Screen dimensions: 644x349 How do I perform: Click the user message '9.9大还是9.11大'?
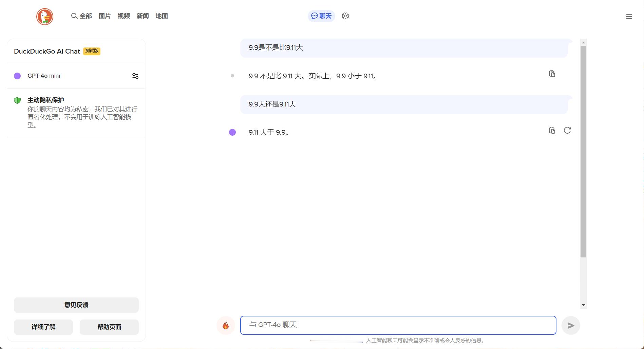pos(404,104)
